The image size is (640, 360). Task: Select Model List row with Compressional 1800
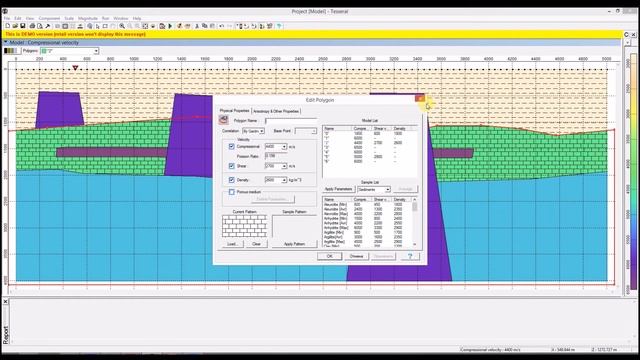369,133
